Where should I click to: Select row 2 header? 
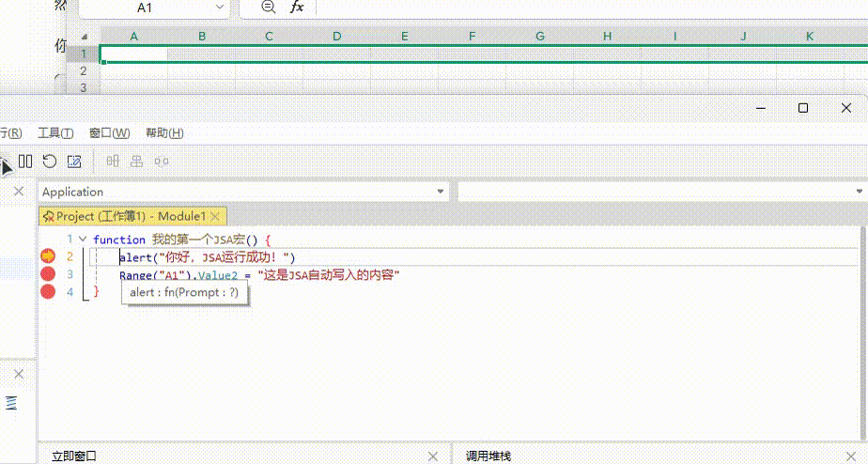84,70
